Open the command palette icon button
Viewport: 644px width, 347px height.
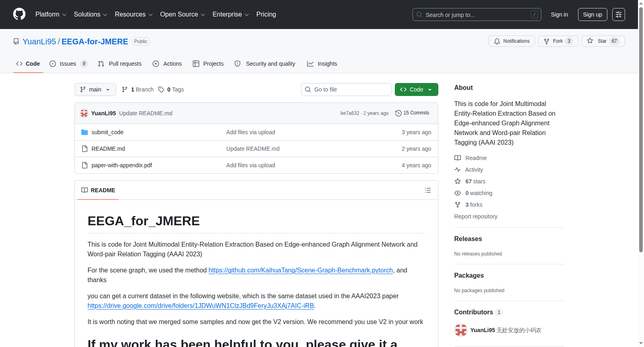(618, 15)
